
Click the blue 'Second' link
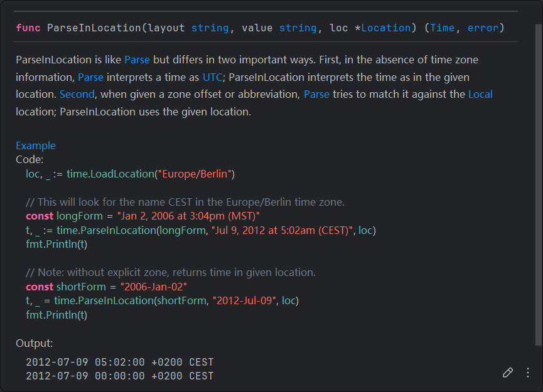[x=77, y=94]
